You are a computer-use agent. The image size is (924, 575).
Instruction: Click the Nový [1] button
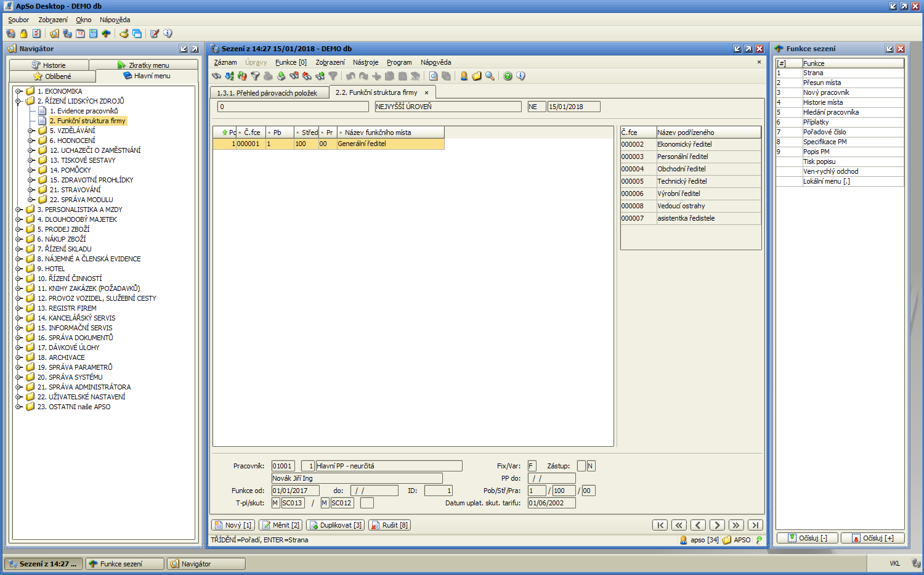[233, 525]
